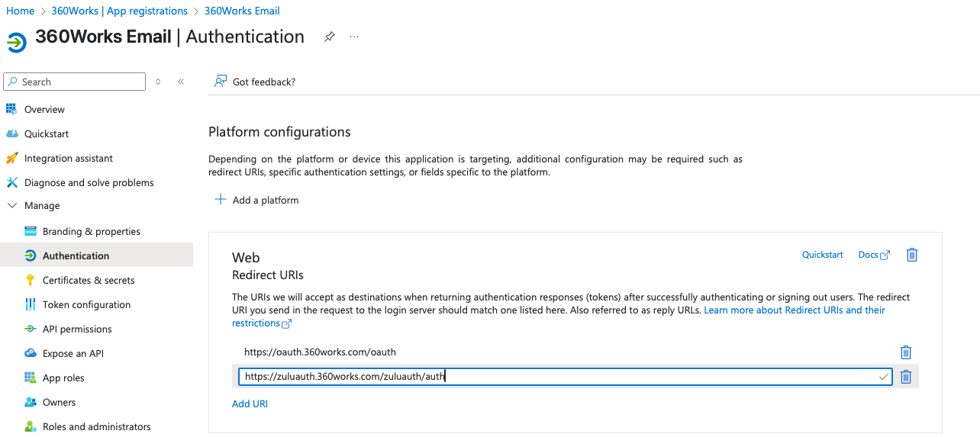Click the API permissions icon
This screenshot has height=437, width=980.
(x=31, y=329)
